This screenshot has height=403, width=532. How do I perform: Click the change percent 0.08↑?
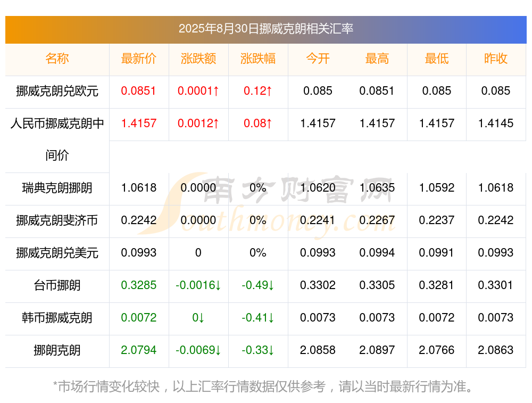[258, 124]
